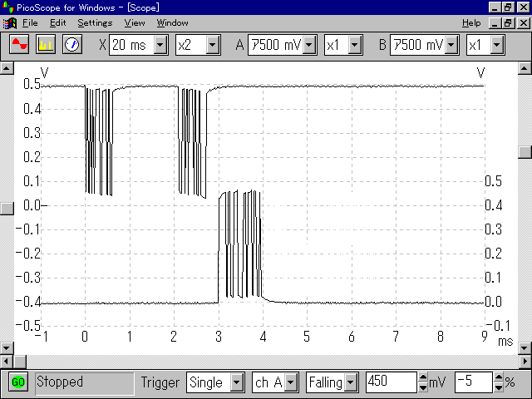
Task: Click the channel B offset slider thumb on right
Action: click(525, 152)
